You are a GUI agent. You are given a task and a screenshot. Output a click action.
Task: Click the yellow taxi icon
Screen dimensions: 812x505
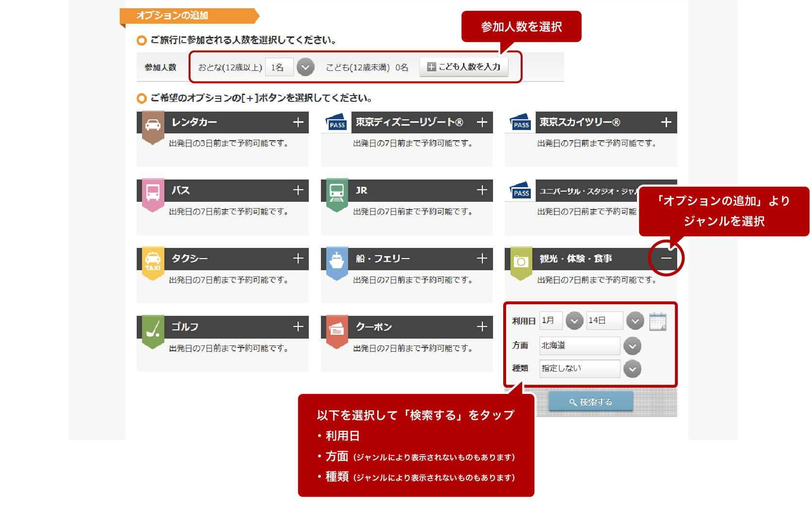pos(153,261)
